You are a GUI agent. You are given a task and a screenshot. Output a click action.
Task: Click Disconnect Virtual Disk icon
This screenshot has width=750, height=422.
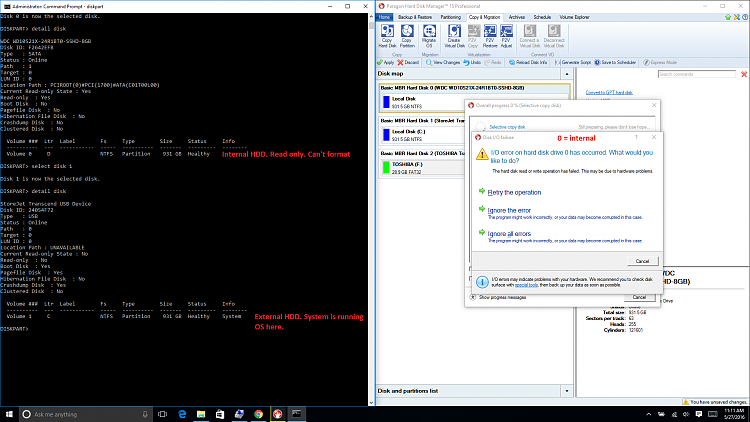coord(554,36)
